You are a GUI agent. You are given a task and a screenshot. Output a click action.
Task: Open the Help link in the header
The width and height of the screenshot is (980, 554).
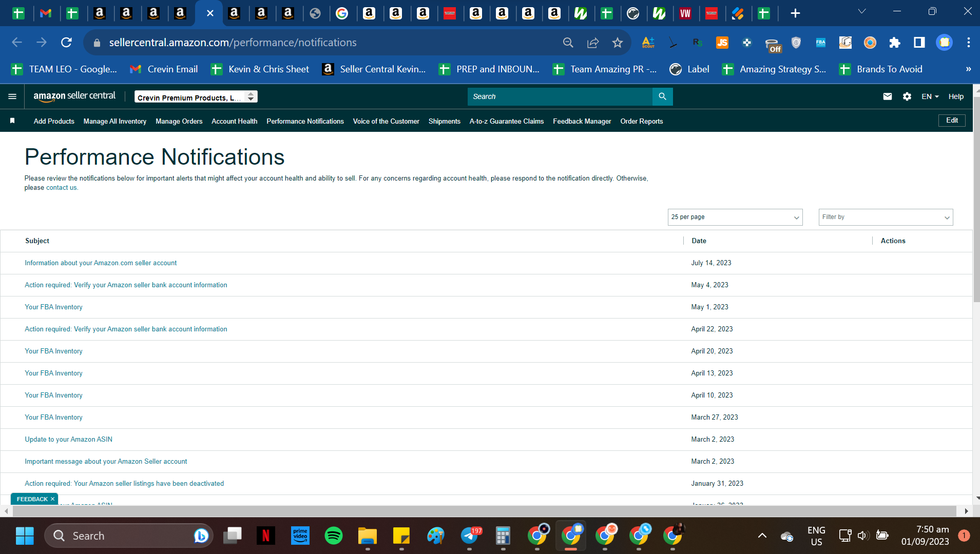(x=956, y=96)
